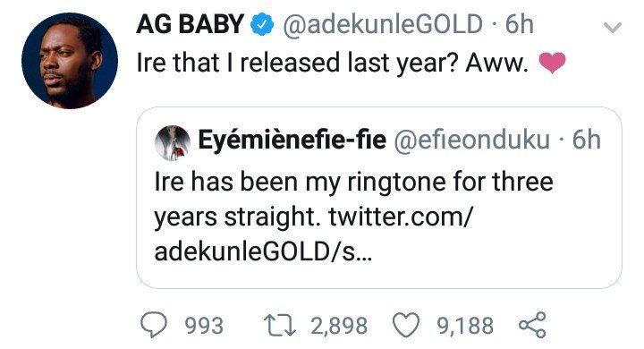Image resolution: width=644 pixels, height=349 pixels.
Task: Expand the tweet options chevron
Action: (613, 27)
